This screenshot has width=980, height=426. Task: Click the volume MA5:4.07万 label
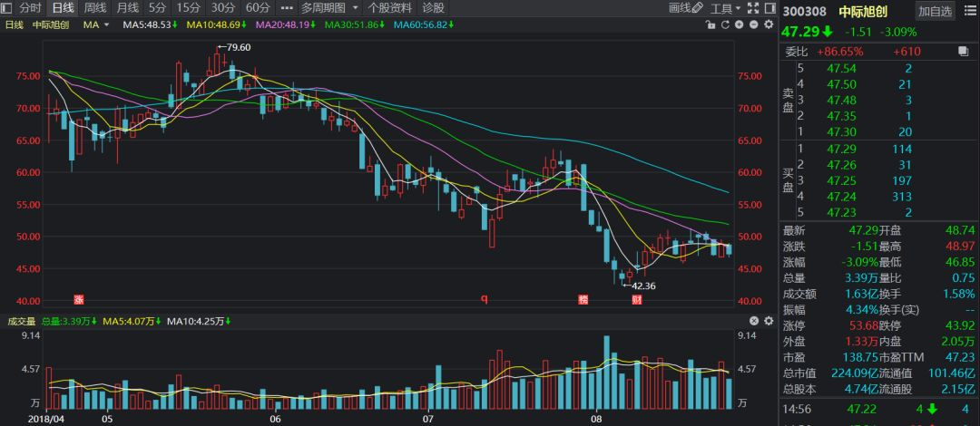pyautogui.click(x=132, y=321)
